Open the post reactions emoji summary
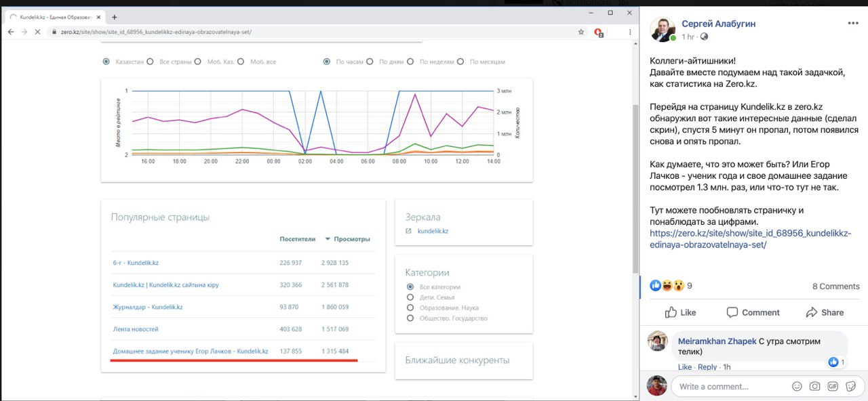868x401 pixels. coord(667,286)
